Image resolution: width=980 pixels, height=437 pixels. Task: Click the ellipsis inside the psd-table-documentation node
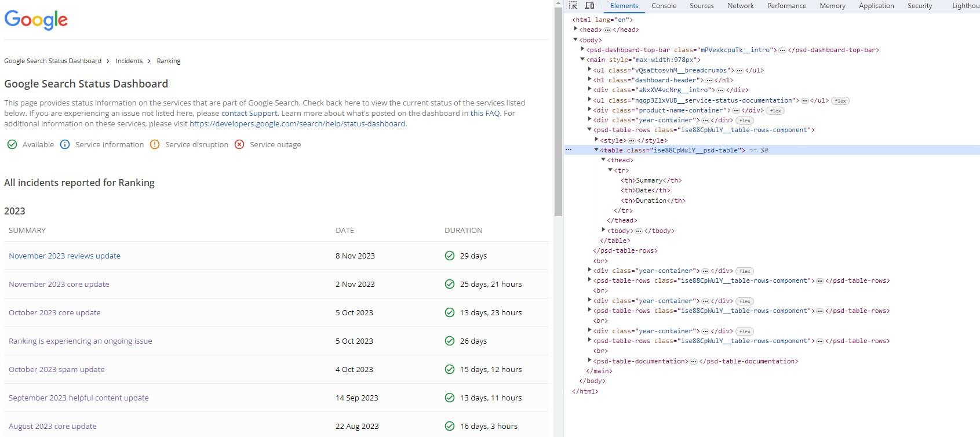pyautogui.click(x=694, y=362)
